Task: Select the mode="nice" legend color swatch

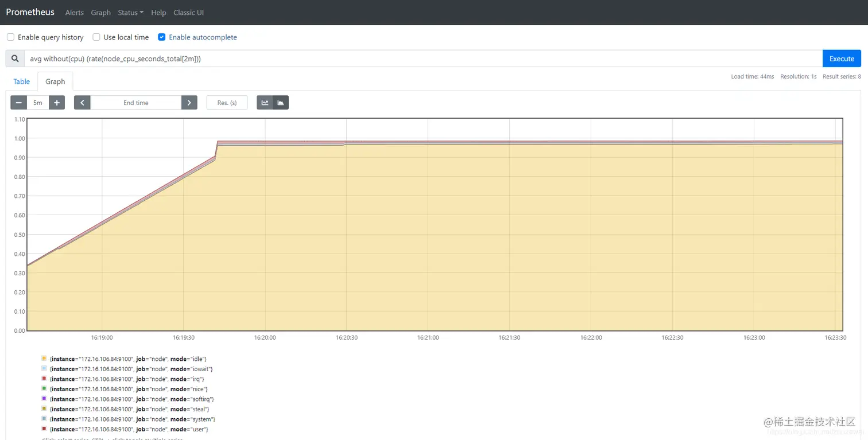Action: pyautogui.click(x=44, y=388)
